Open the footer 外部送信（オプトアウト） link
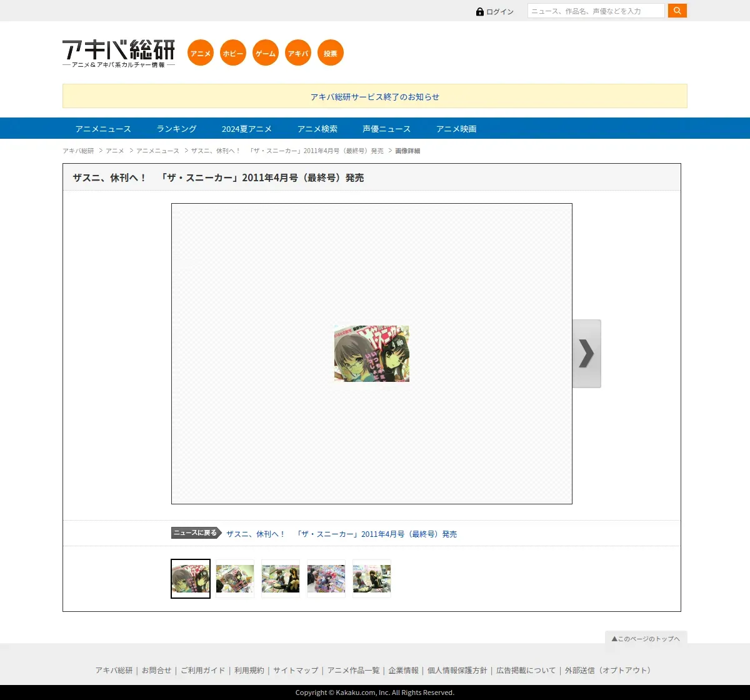This screenshot has height=700, width=750. [609, 670]
